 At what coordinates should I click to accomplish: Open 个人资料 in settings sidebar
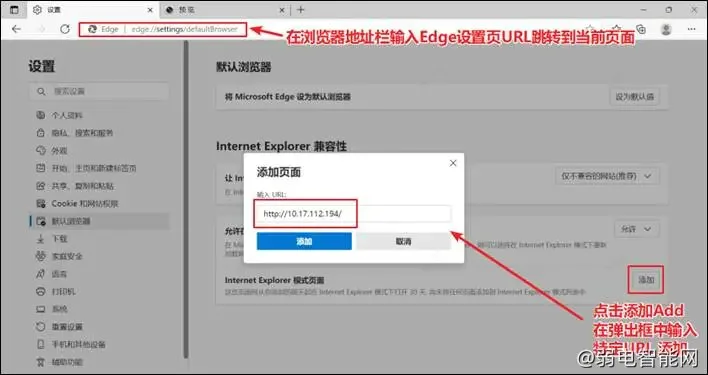point(67,116)
